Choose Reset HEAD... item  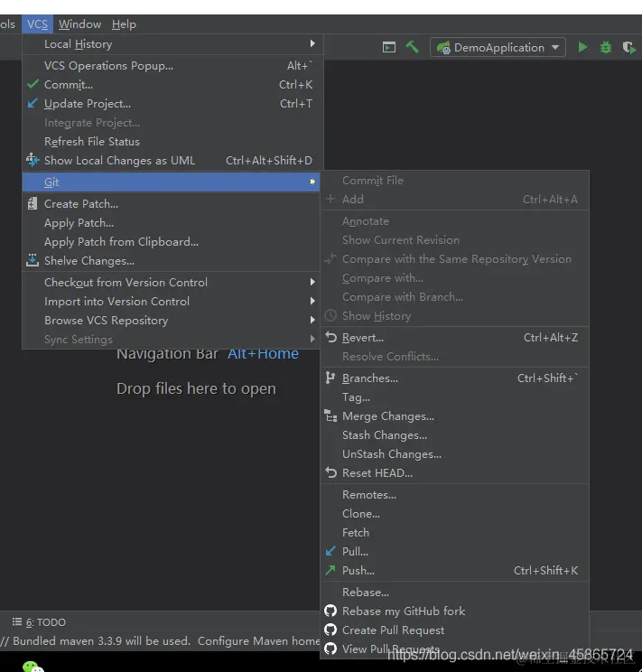[x=455, y=472]
